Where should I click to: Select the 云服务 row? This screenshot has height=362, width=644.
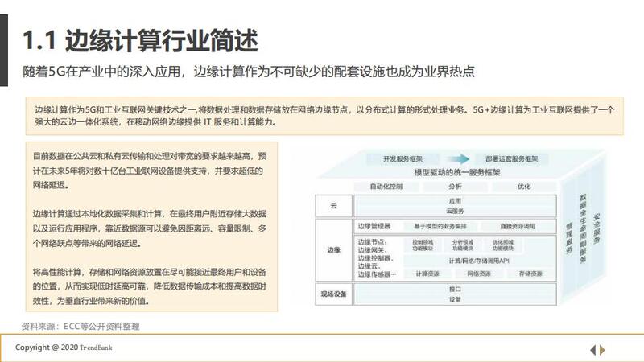coord(455,210)
